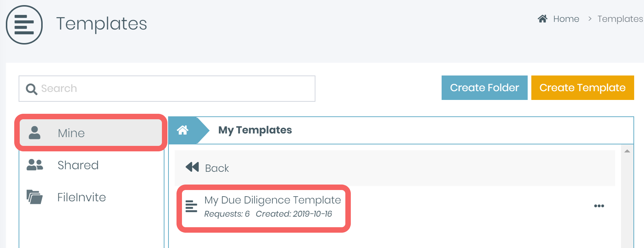Click the scrollbar up arrow
Viewport: 644px width, 248px height.
click(627, 151)
